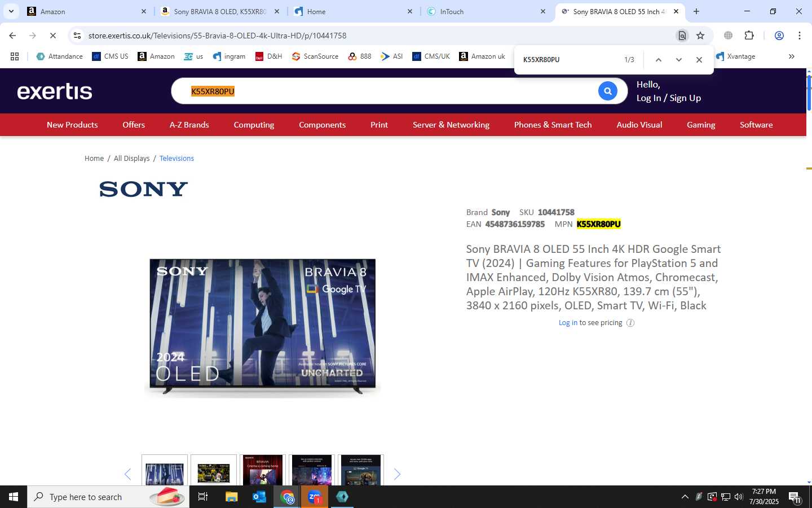Open Windows Start menu
Screen dimensions: 812x508
tap(14, 497)
